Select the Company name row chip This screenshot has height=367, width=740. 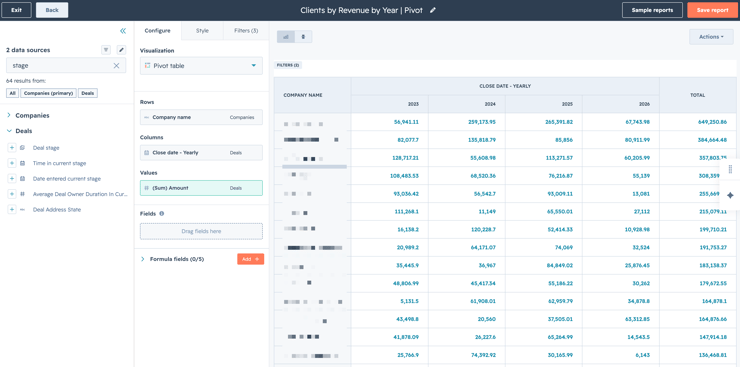202,117
